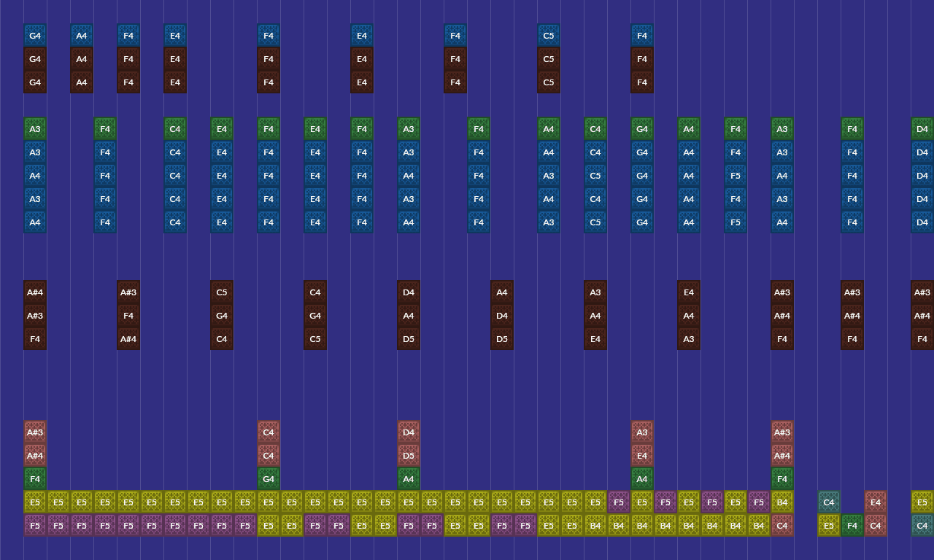Click brown C4 block below brown G4

222,339
